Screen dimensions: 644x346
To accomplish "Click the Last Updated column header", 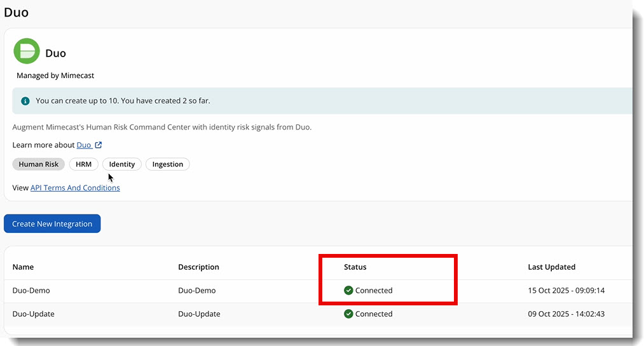I will tap(551, 267).
